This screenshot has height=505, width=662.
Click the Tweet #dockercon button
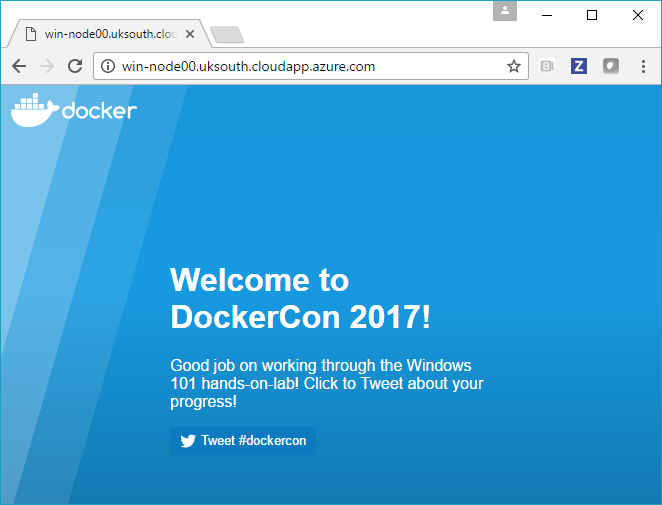tap(243, 441)
